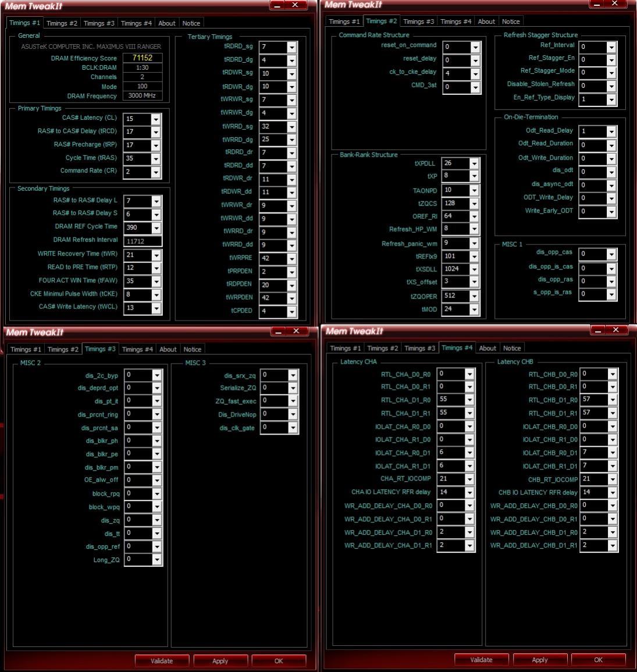This screenshot has height=672, width=637.
Task: Expand tREFIx9 dropdown
Action: click(x=474, y=256)
